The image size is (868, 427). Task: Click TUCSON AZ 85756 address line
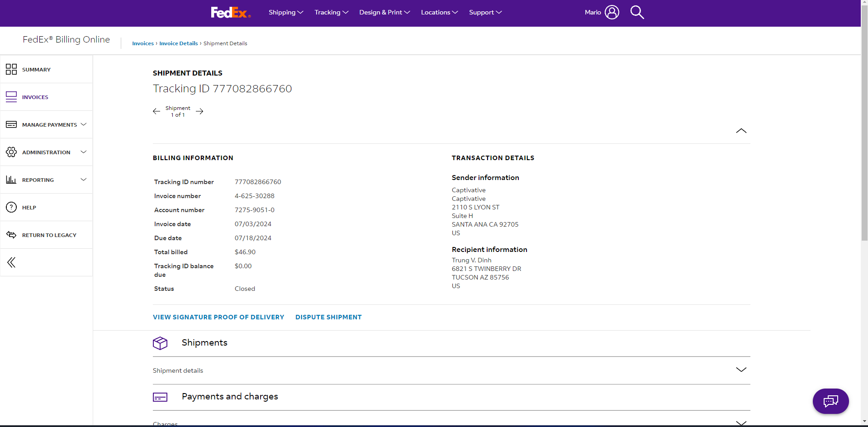(480, 277)
